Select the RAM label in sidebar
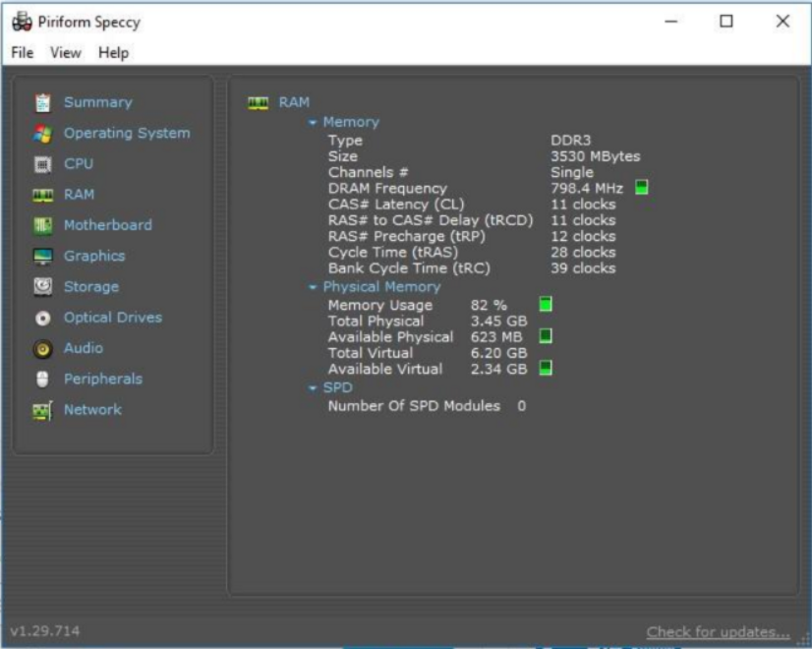The width and height of the screenshot is (812, 649). [x=79, y=195]
